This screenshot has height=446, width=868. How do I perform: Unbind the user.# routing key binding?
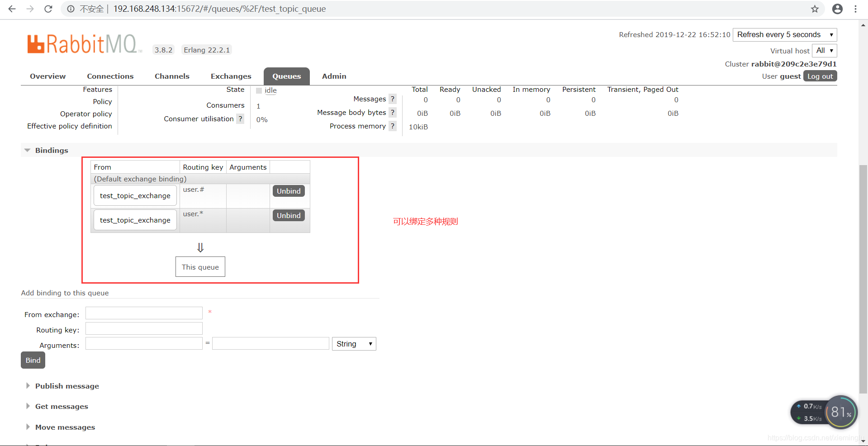pos(289,191)
